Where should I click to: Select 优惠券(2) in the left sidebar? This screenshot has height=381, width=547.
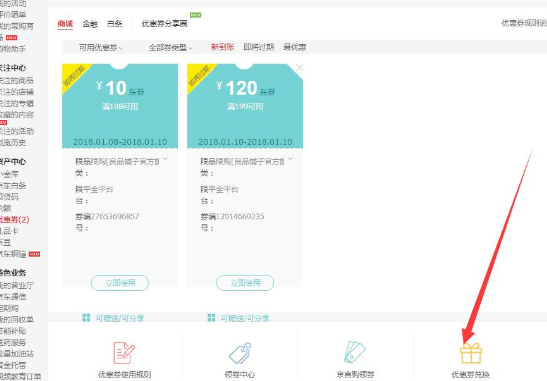pyautogui.click(x=14, y=219)
